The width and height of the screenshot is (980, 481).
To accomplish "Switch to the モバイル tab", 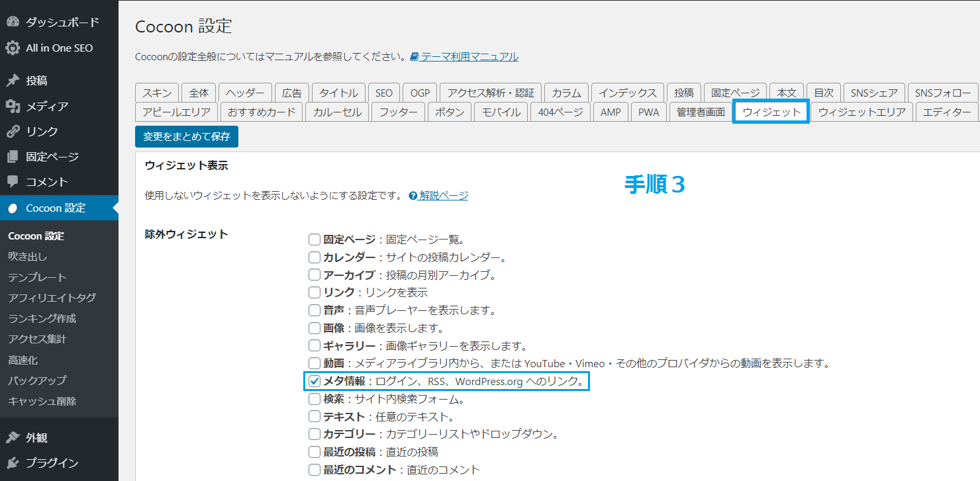I will 501,112.
